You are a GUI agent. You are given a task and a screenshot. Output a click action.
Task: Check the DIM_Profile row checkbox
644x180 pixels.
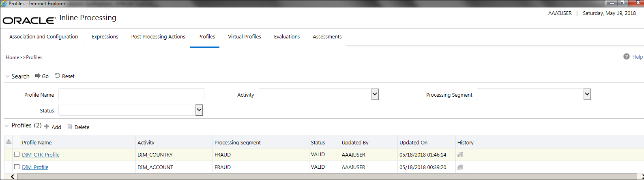pos(17,167)
